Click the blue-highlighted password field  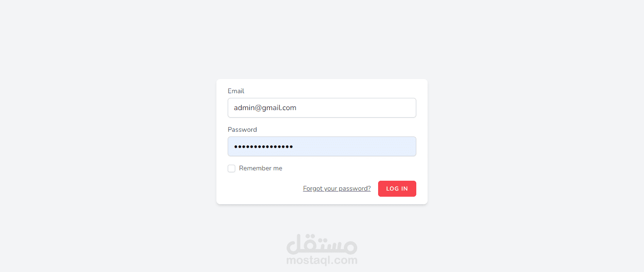tap(322, 146)
